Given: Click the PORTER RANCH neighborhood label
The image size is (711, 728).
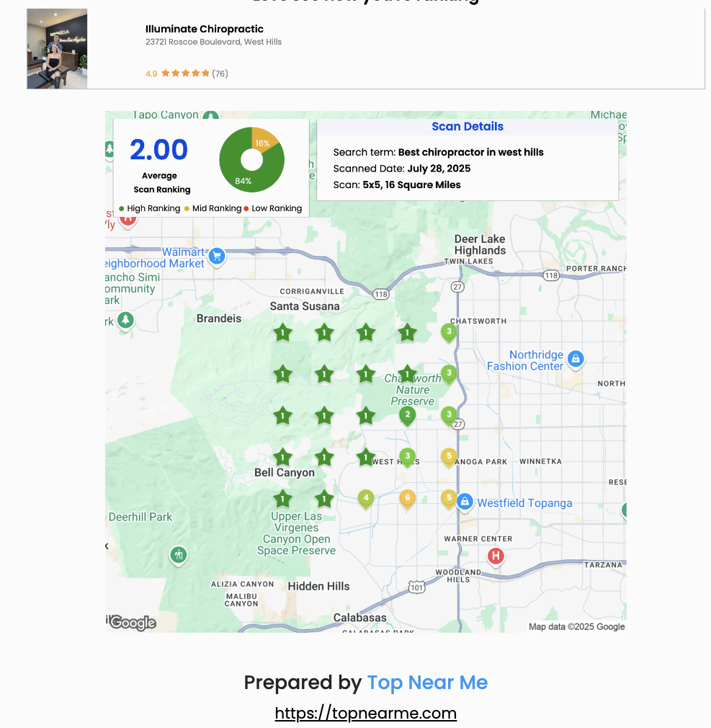Looking at the screenshot, I should tap(596, 269).
